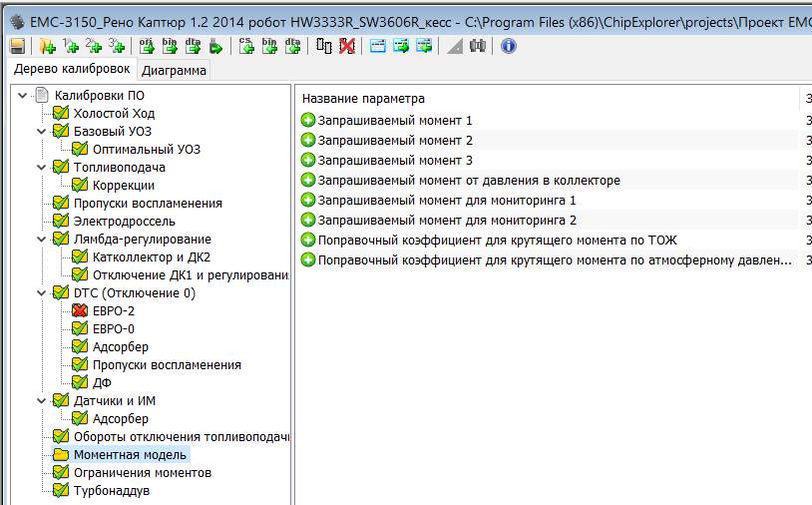Click the red X compare icon

[x=346, y=46]
